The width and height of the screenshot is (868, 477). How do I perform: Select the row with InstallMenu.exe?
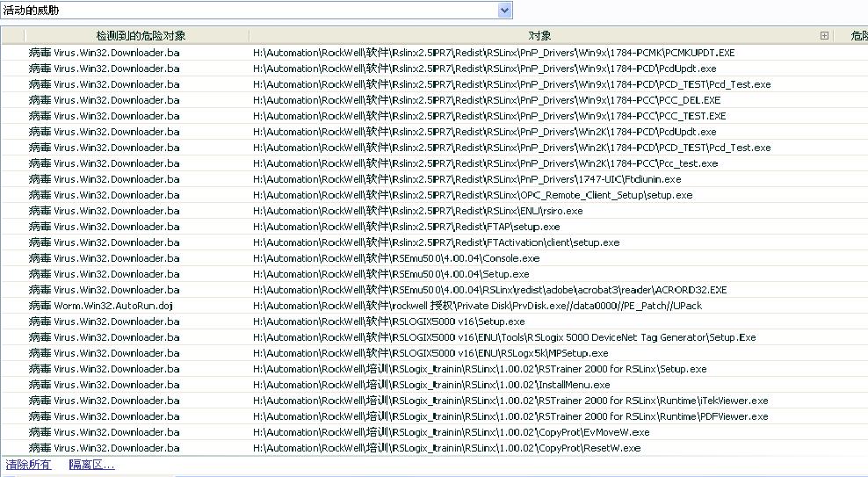434,385
